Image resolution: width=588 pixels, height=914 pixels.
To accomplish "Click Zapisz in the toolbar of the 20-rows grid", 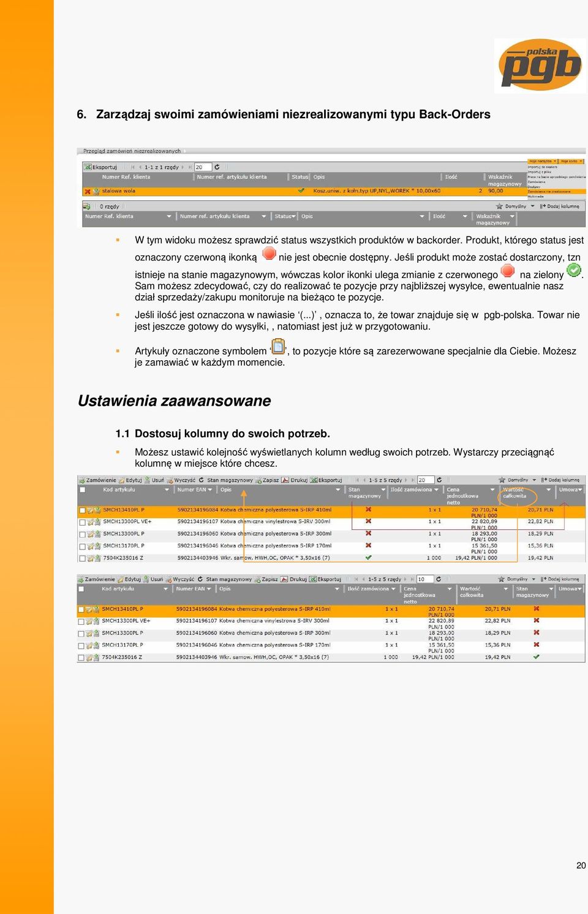I will (x=267, y=480).
